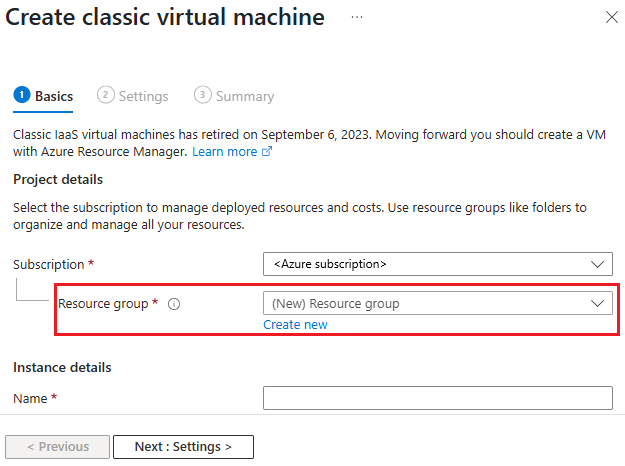Expand the Subscription dropdown chevron

click(598, 265)
